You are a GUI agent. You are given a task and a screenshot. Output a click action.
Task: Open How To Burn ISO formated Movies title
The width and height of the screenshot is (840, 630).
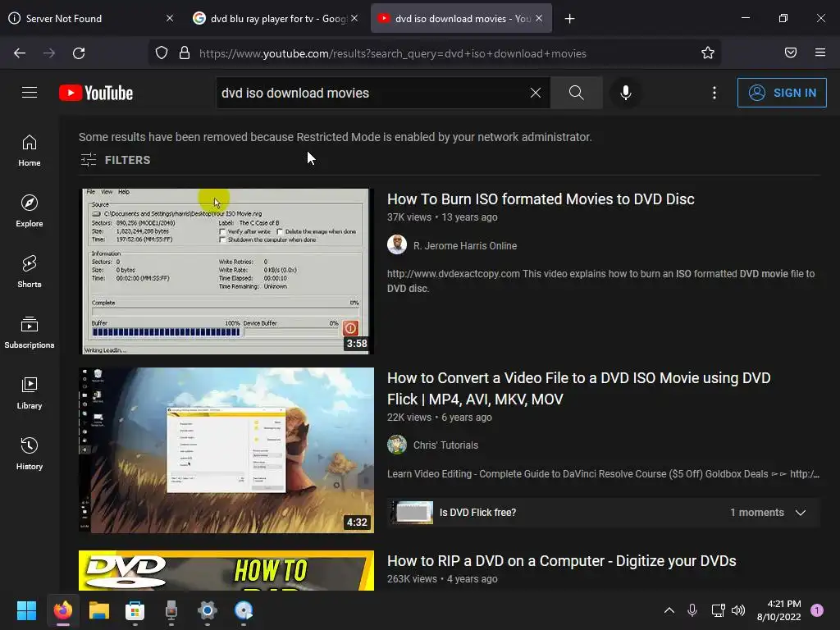pyautogui.click(x=541, y=199)
